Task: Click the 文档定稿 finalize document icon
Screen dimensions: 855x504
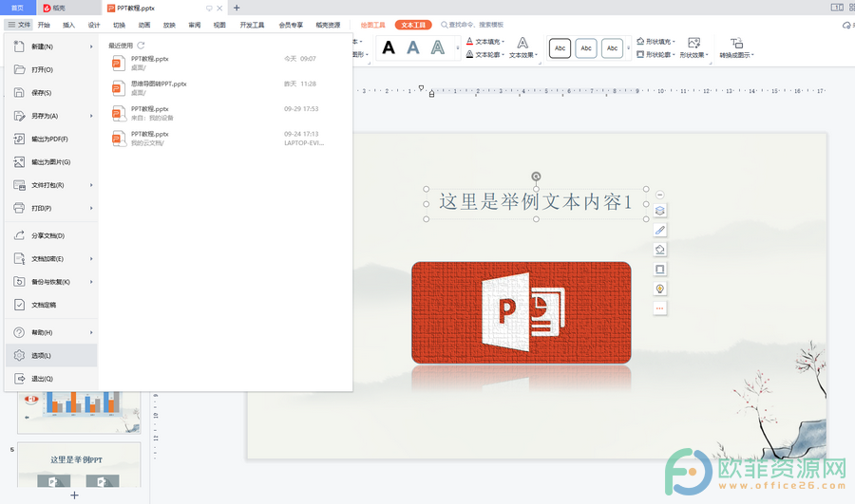Action: pyautogui.click(x=19, y=305)
